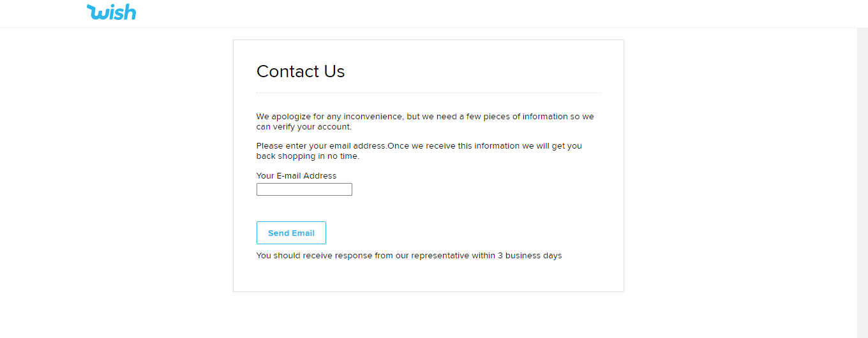868x338 pixels.
Task: Click the "Please enter your email address" sentence
Action: (321, 146)
